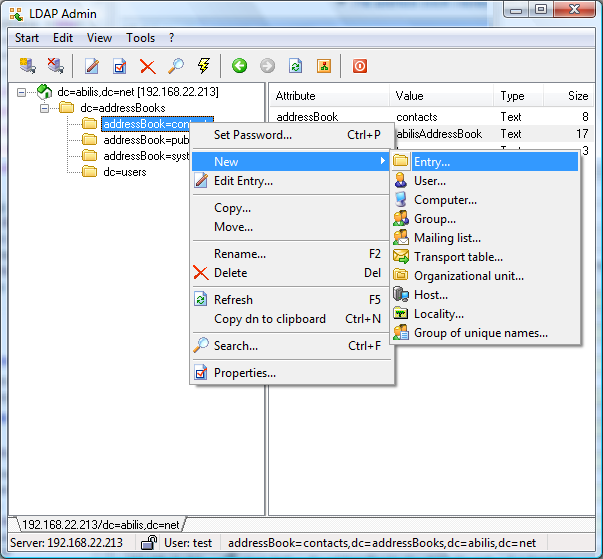
Task: Click the Refresh toolbar icon
Action: click(x=296, y=67)
